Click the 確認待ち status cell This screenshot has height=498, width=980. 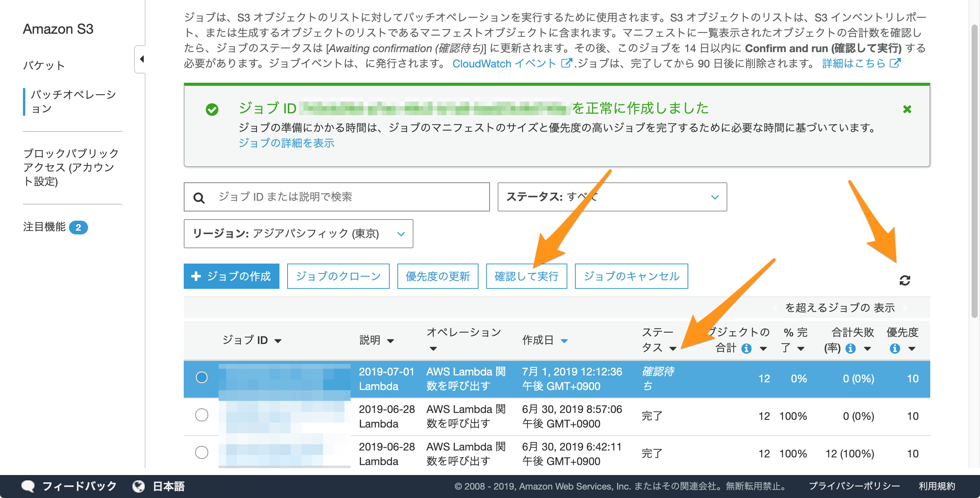click(x=658, y=378)
